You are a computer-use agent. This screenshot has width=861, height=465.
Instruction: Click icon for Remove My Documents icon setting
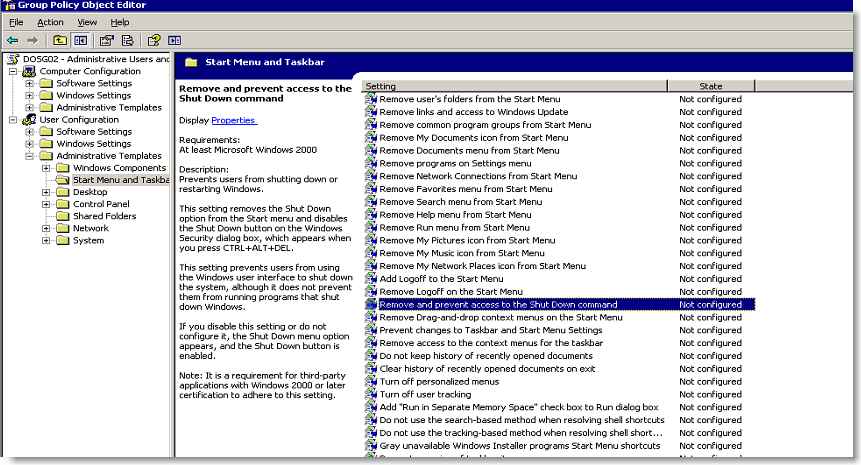371,137
